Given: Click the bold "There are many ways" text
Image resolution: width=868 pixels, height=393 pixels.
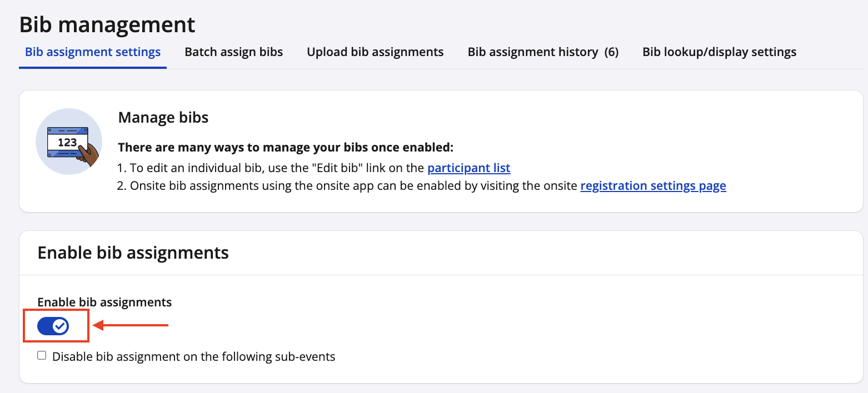Looking at the screenshot, I should 286,148.
